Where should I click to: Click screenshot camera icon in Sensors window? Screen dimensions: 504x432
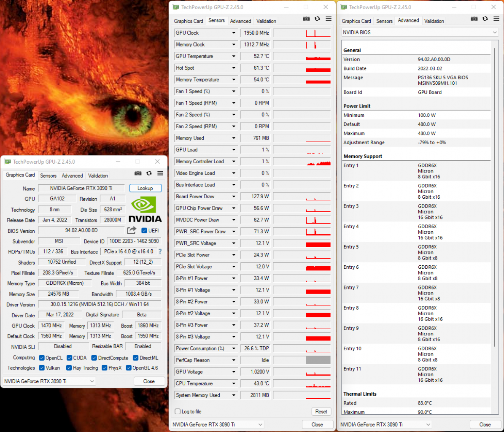tap(306, 19)
